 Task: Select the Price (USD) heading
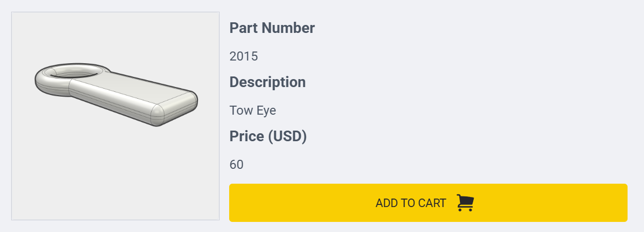pyautogui.click(x=268, y=136)
